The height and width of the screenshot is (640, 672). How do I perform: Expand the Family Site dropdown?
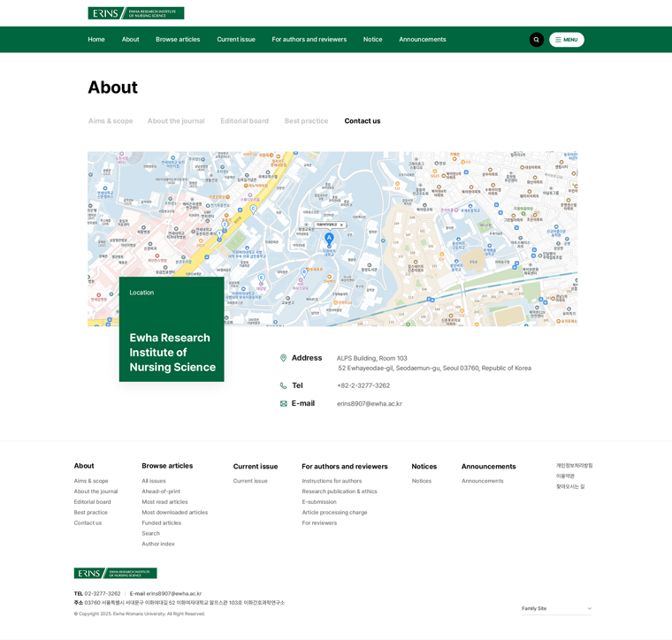(x=556, y=608)
